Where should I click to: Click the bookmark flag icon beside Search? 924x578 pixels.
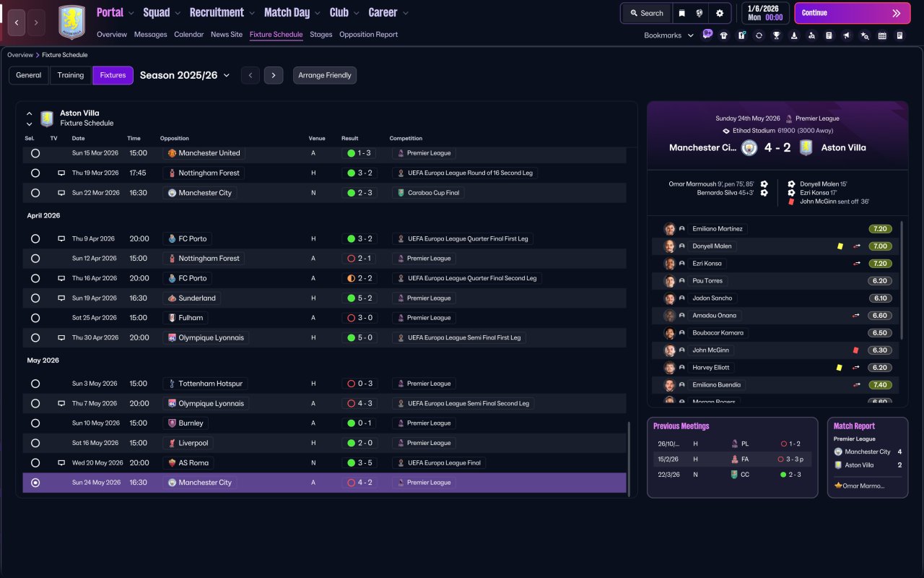pos(681,13)
